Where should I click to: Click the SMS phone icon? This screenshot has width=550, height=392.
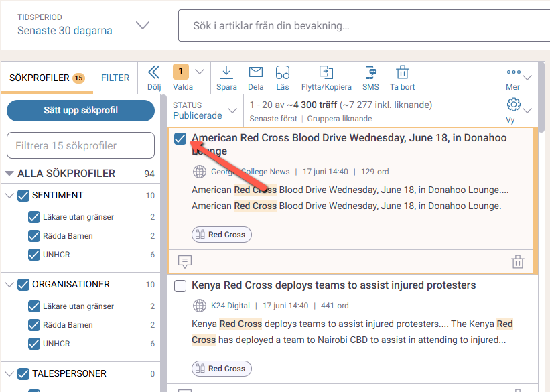pos(370,72)
